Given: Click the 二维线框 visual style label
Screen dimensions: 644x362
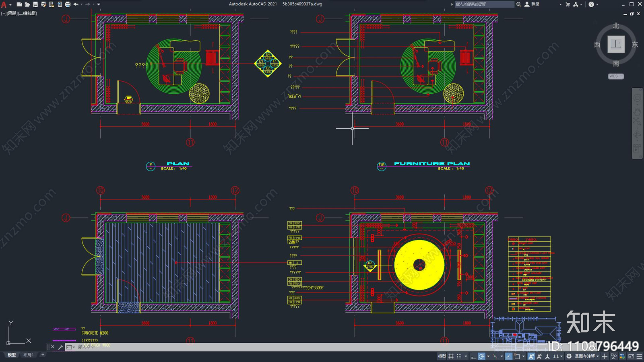Looking at the screenshot, I should 28,13.
